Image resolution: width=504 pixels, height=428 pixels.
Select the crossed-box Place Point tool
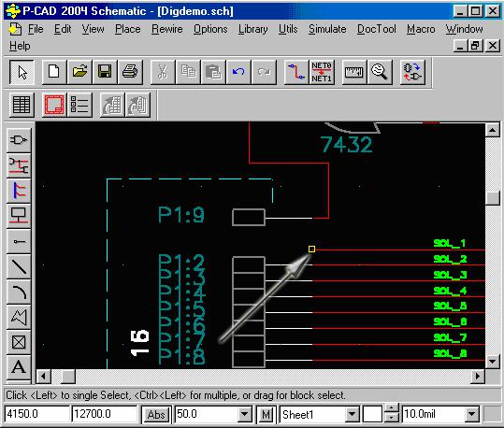(19, 342)
